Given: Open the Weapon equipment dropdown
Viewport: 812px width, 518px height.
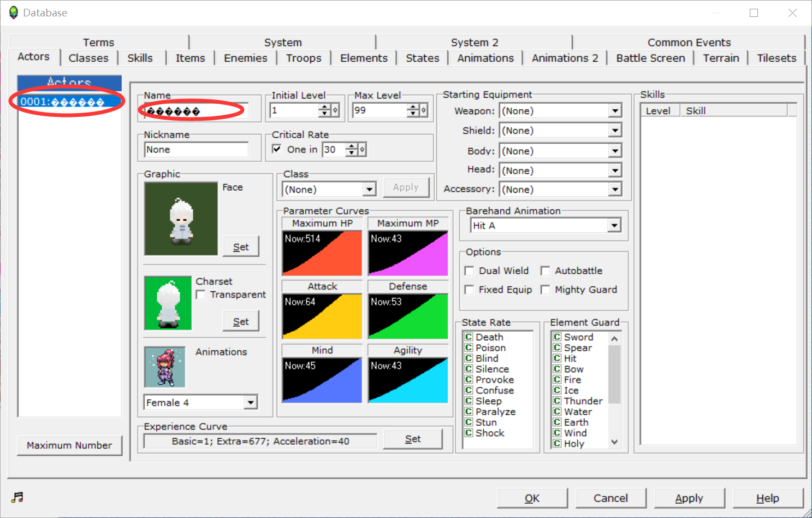Looking at the screenshot, I should [x=615, y=111].
